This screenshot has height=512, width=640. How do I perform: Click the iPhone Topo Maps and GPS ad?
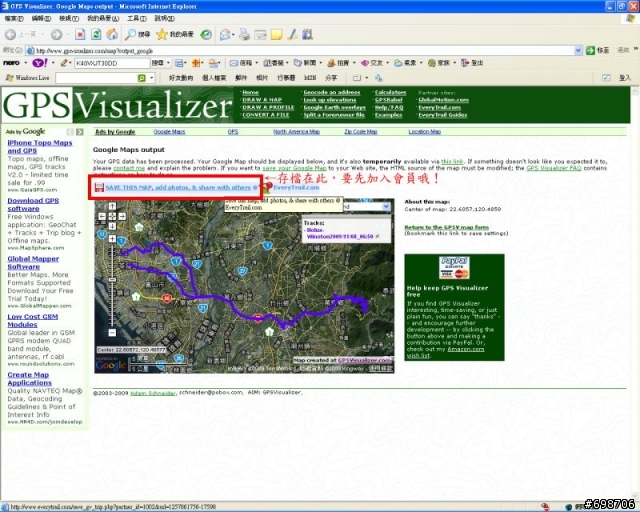point(40,147)
